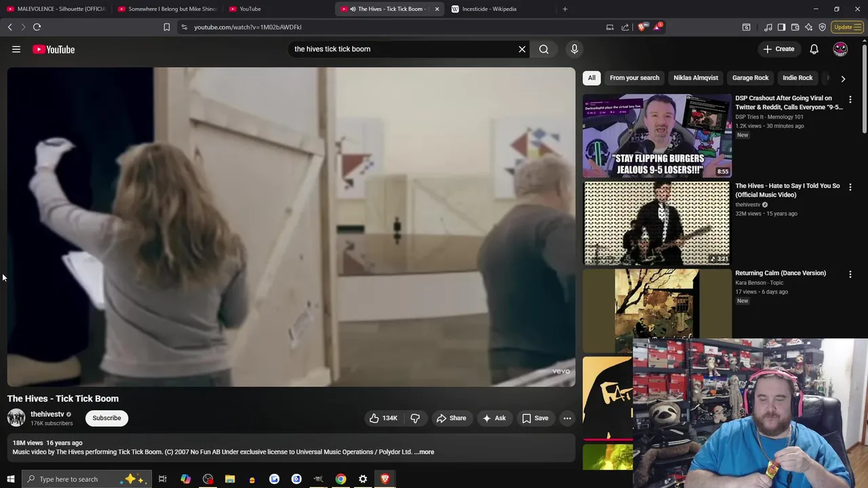
Task: Open the Brave playlist music note icon
Action: tap(768, 27)
